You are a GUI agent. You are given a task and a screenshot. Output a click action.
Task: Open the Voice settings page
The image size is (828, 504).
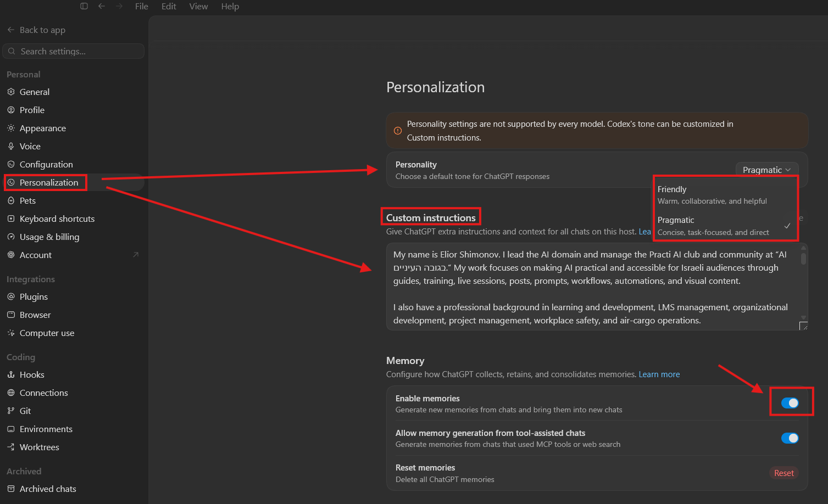[74, 146]
